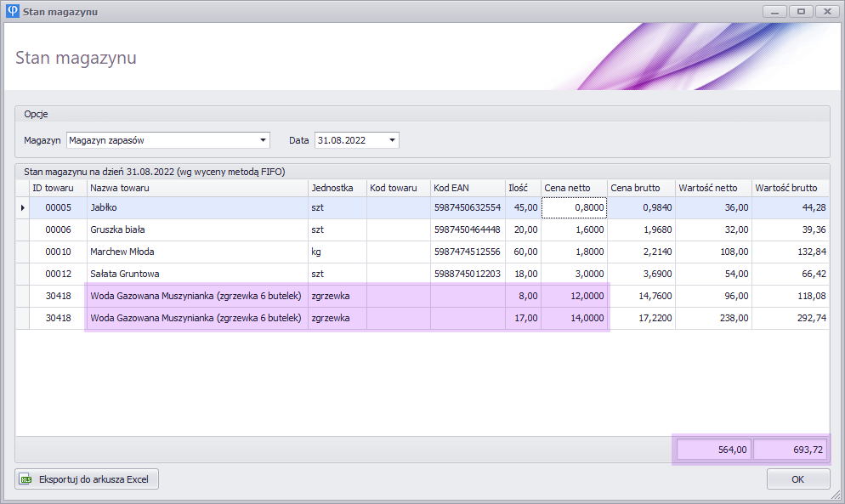Sort by the ID towaru column header
This screenshot has height=504, width=845.
coord(53,188)
